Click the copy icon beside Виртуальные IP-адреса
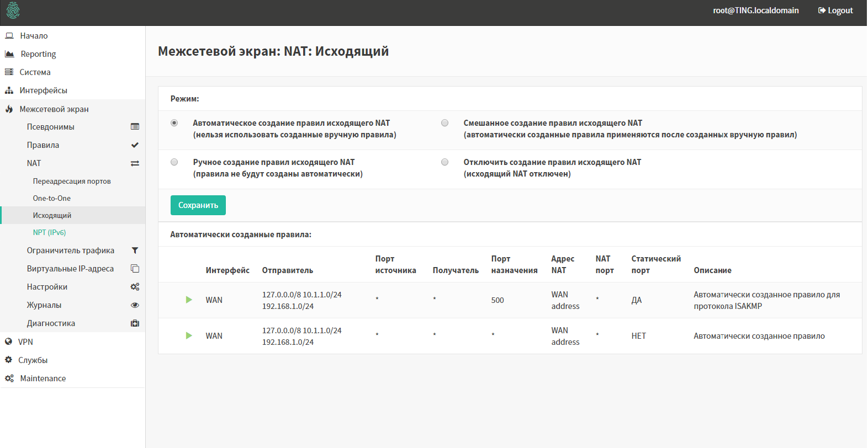This screenshot has width=868, height=448. click(x=135, y=269)
